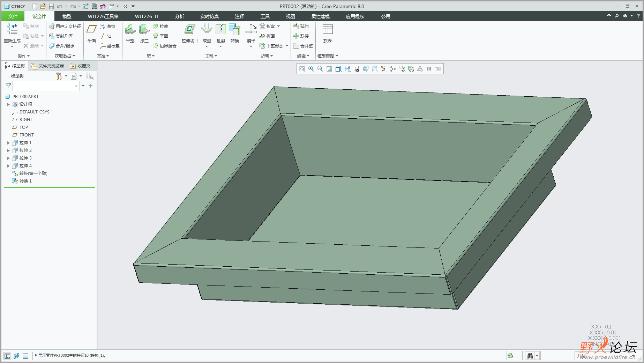This screenshot has height=363, width=644.
Task: Switch to the 模型 ribbon tab
Action: coord(67,16)
